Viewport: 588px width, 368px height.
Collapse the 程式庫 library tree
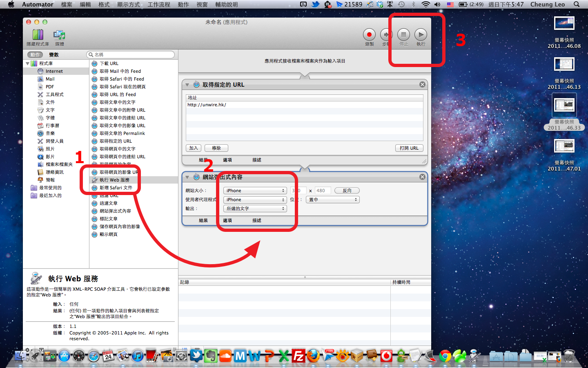point(28,63)
